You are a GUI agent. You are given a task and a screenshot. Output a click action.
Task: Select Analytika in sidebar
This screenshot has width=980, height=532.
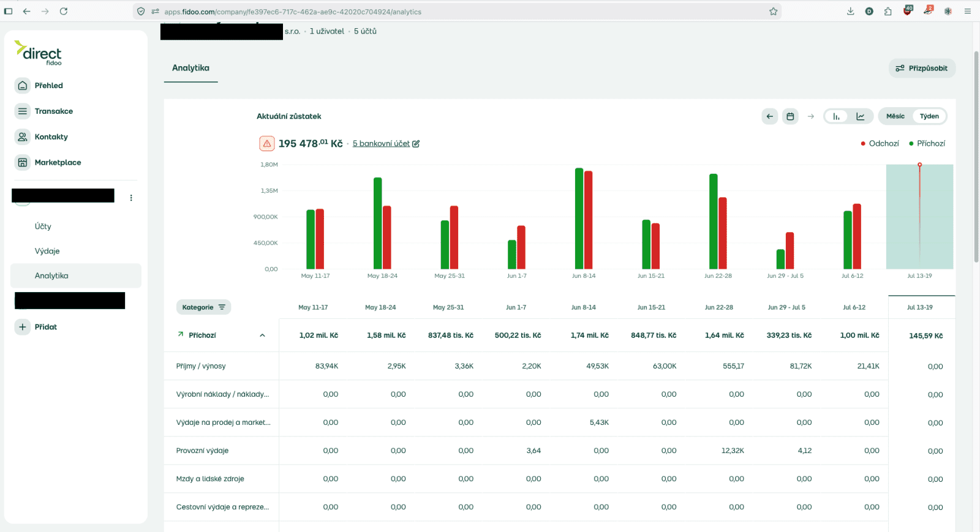pyautogui.click(x=76, y=276)
